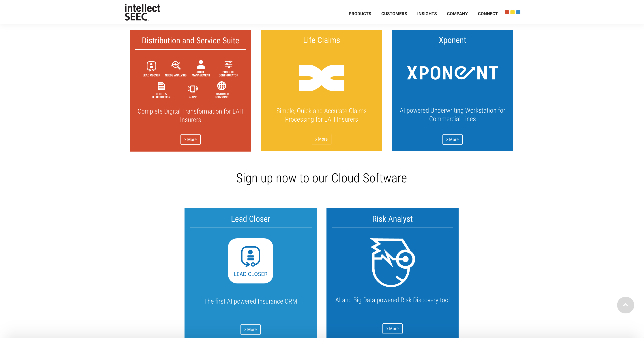
Task: Click the Risk Analyst face logo
Action: 392,262
